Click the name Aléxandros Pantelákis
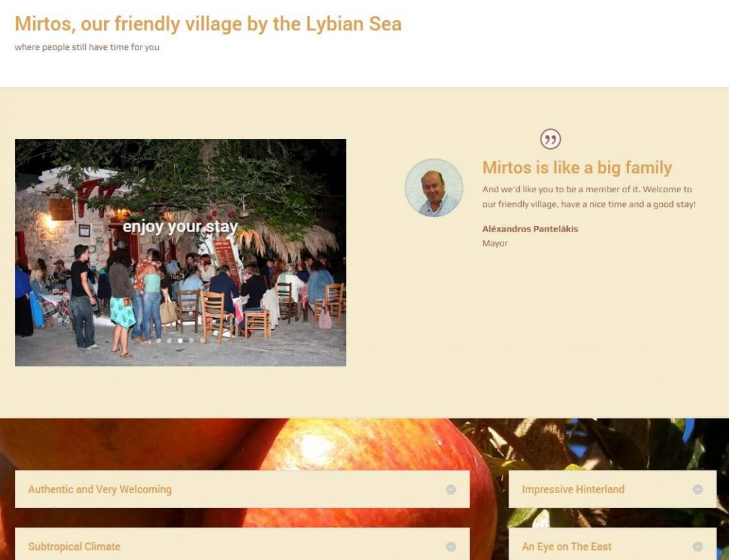 point(530,229)
